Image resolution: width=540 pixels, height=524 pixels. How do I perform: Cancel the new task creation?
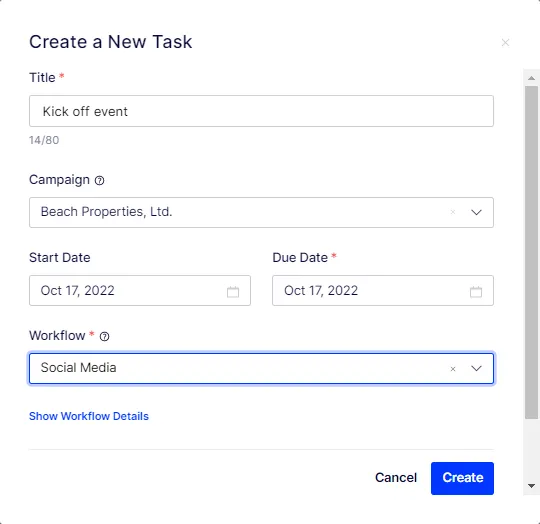coord(396,478)
